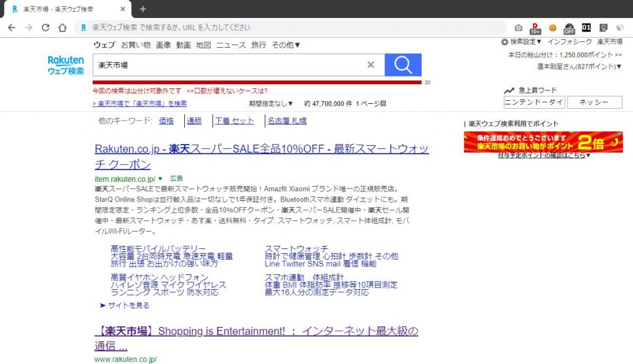Open the 高質イヤホン ヘッドフォン sitelink
633x364 pixels.
(159, 277)
